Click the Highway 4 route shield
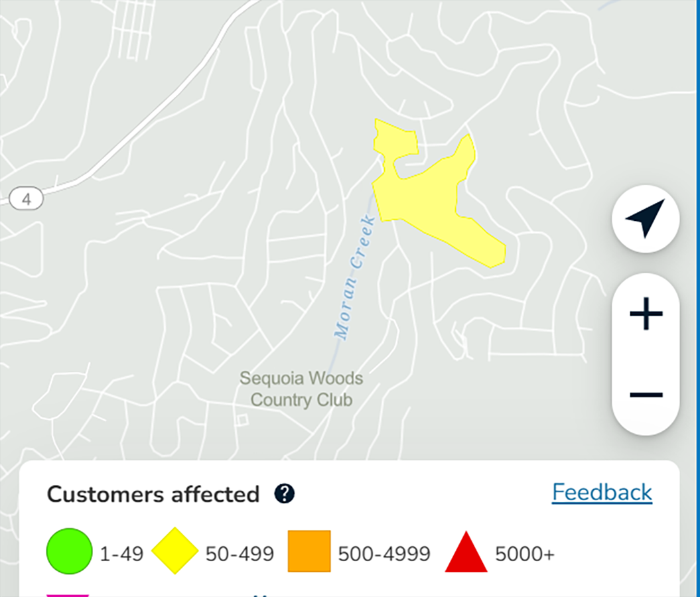This screenshot has width=700, height=597. (x=27, y=198)
